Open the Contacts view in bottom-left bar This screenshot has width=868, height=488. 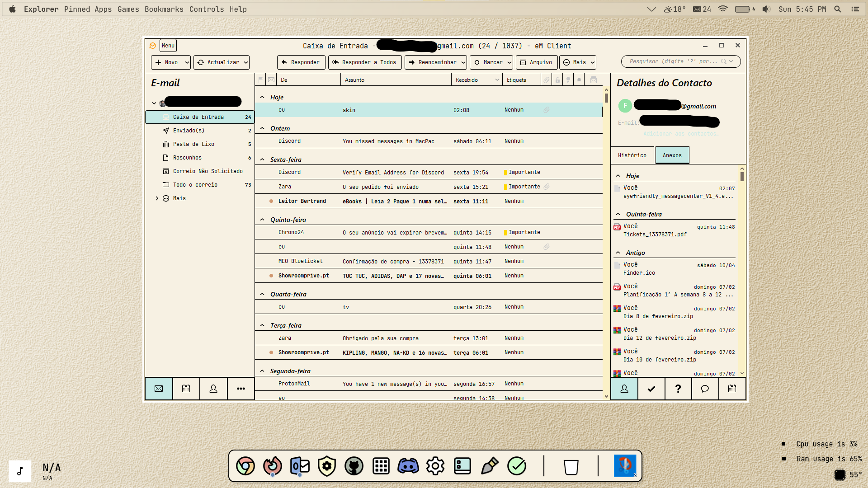click(213, 389)
